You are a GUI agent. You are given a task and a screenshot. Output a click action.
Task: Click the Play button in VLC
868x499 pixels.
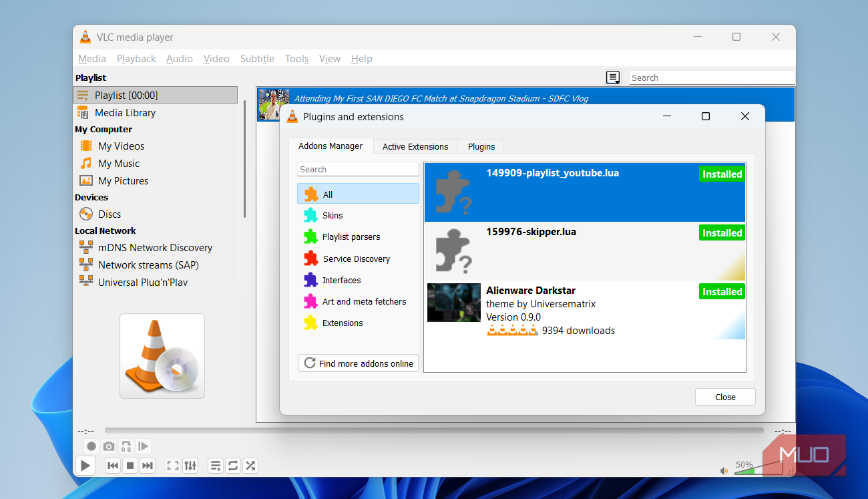(85, 466)
